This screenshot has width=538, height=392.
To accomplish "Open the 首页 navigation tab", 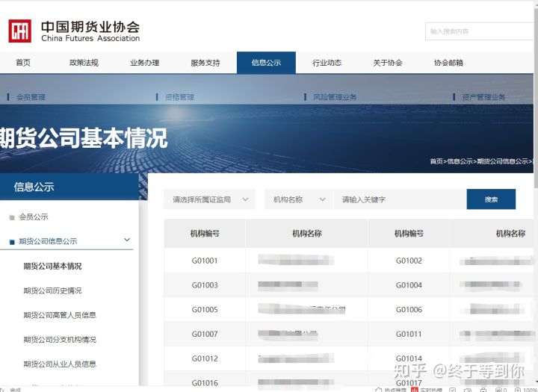I will pos(23,63).
